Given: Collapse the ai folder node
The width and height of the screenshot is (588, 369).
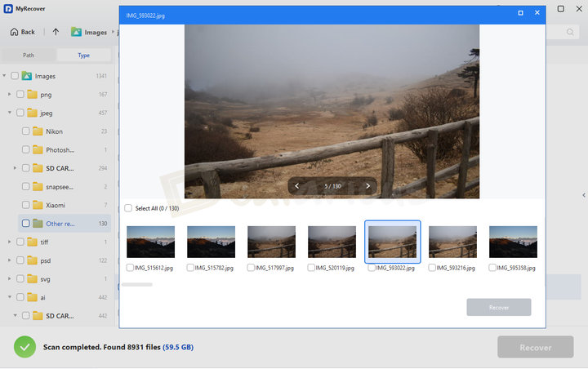Looking at the screenshot, I should pos(9,297).
